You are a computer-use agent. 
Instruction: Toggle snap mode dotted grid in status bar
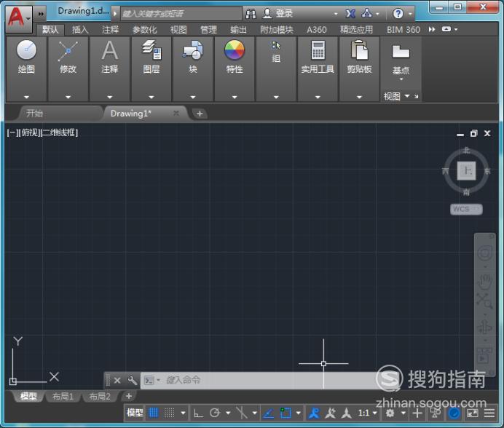click(170, 413)
